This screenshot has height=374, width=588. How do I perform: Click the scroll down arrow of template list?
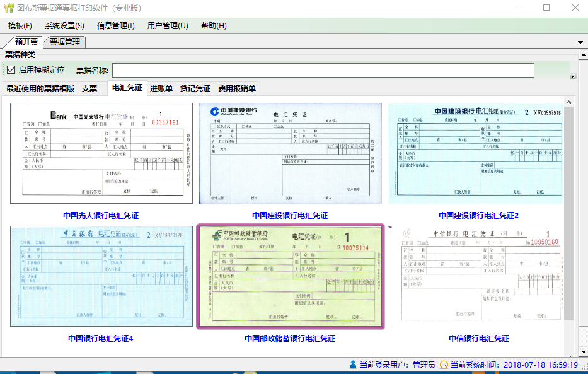[569, 349]
